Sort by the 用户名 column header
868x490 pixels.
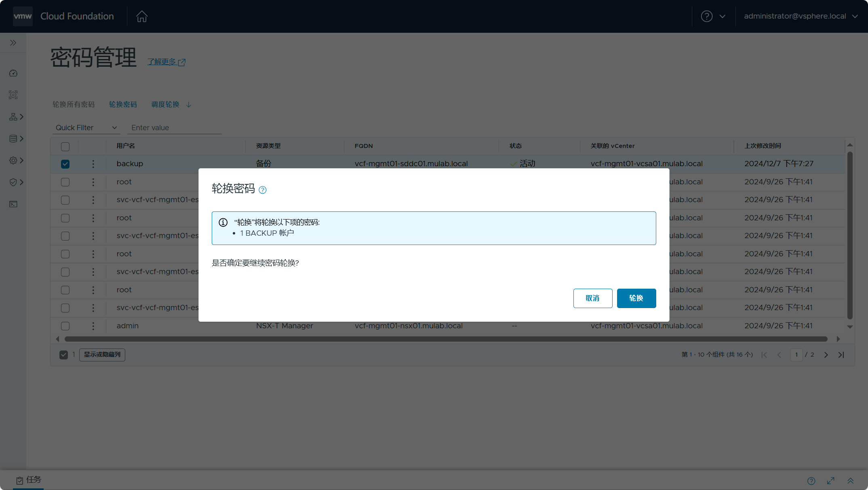126,146
